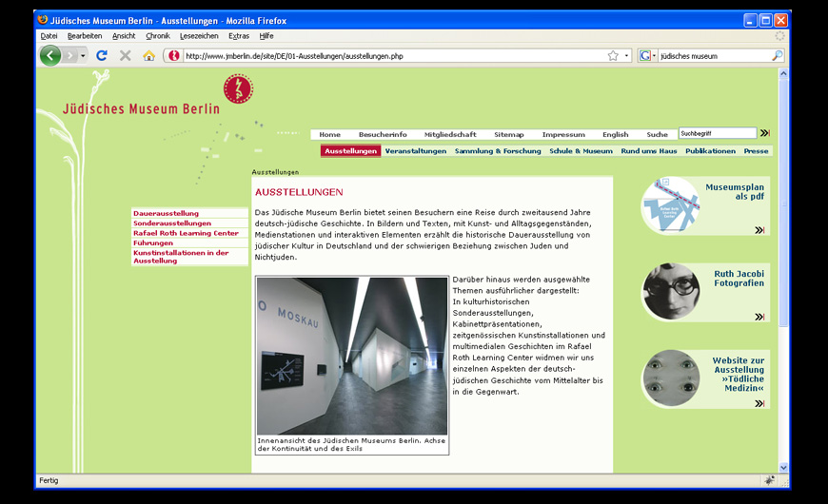Open the Lesezeichen menu
The image size is (828, 504).
(199, 36)
